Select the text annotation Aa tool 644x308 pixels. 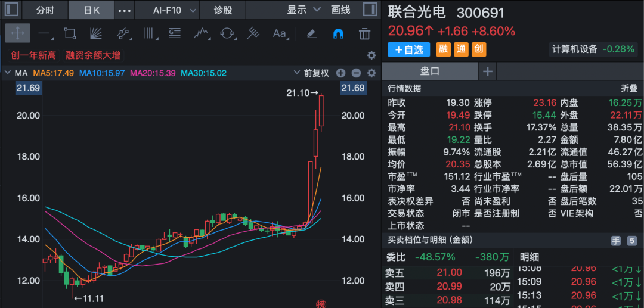[x=280, y=33]
